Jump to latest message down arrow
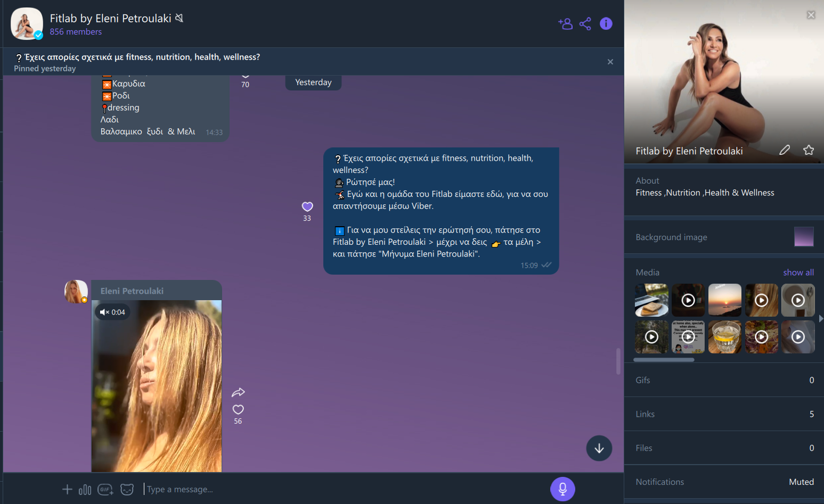The height and width of the screenshot is (504, 824). point(599,448)
